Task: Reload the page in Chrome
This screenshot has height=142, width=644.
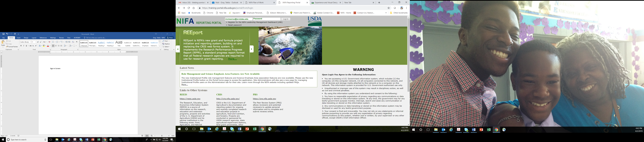Action: coord(189,8)
